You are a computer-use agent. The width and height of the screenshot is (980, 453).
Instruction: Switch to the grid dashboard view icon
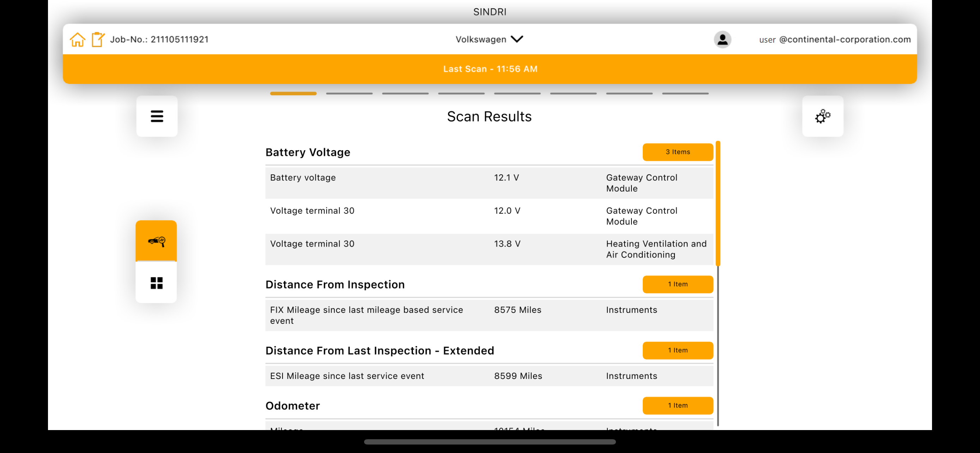(x=156, y=283)
